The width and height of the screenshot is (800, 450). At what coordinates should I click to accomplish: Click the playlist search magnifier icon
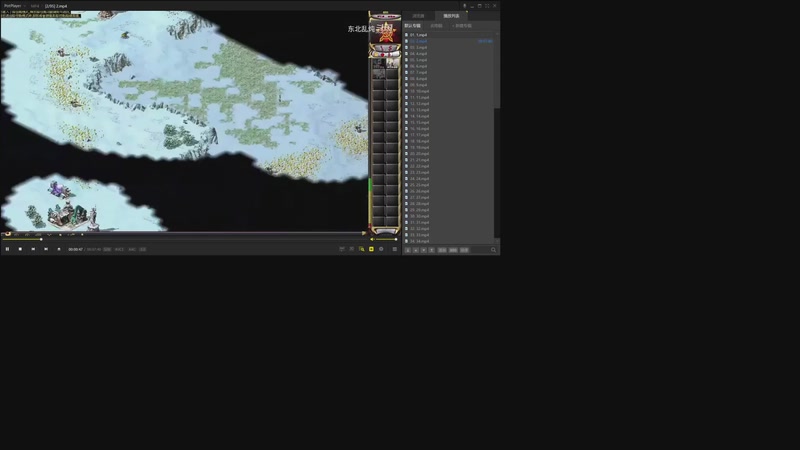493,250
